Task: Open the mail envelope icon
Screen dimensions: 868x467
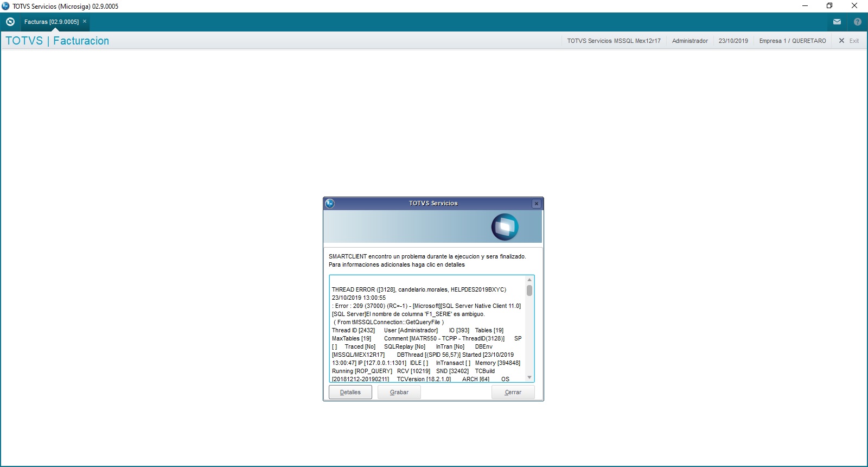Action: (x=837, y=22)
